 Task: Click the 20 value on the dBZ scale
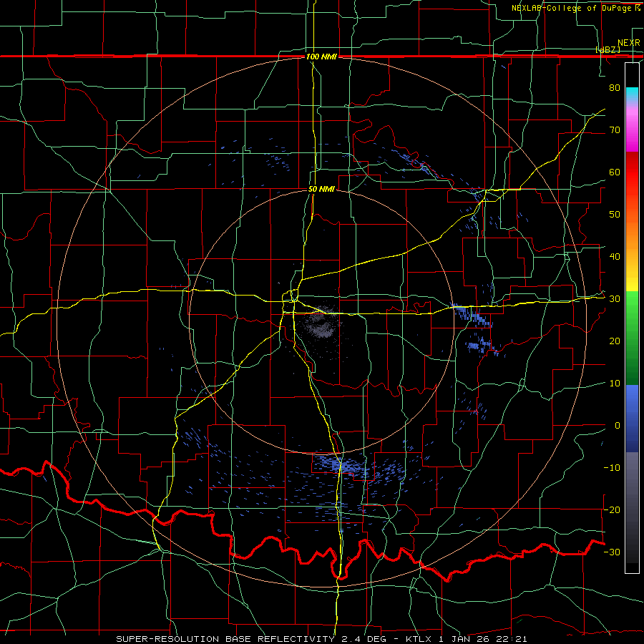pyautogui.click(x=615, y=341)
